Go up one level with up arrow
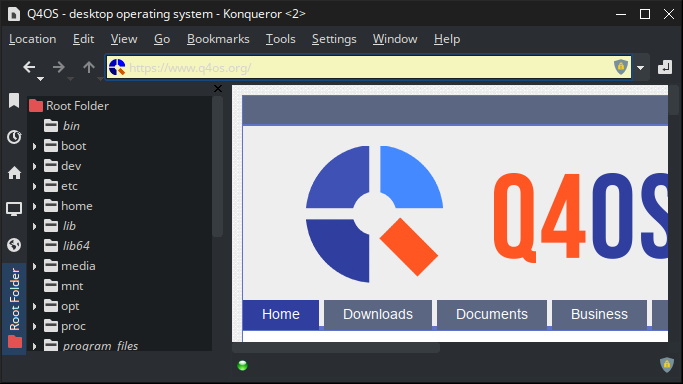Screen dimensions: 683x384 pyautogui.click(x=89, y=67)
